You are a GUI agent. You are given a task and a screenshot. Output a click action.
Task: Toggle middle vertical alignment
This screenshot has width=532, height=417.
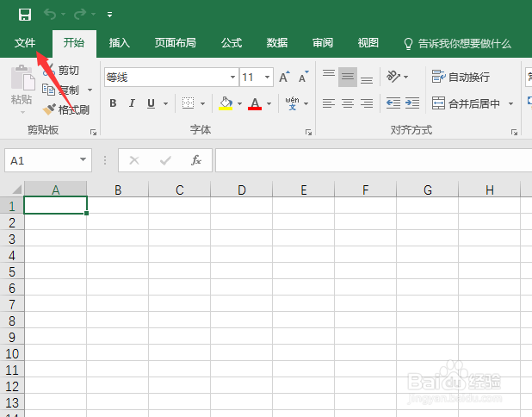348,77
